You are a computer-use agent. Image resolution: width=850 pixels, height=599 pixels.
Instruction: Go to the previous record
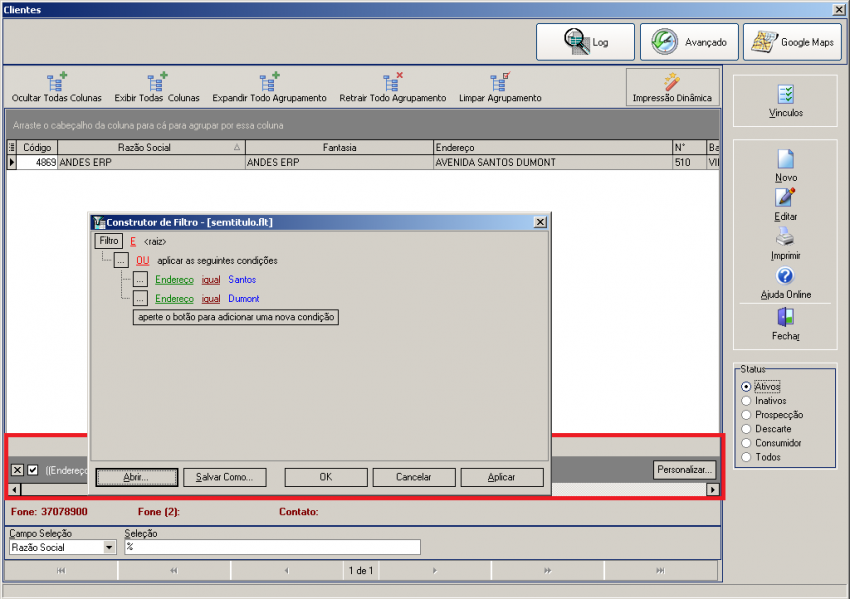coord(287,570)
